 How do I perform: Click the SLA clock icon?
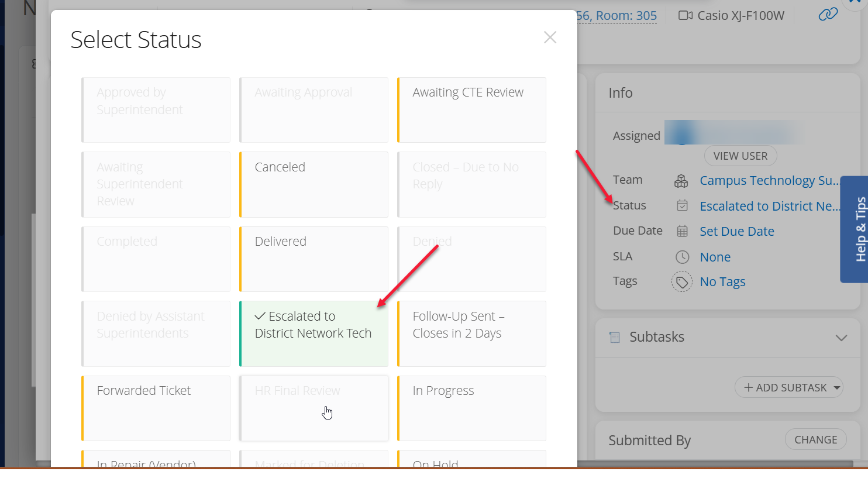tap(682, 257)
